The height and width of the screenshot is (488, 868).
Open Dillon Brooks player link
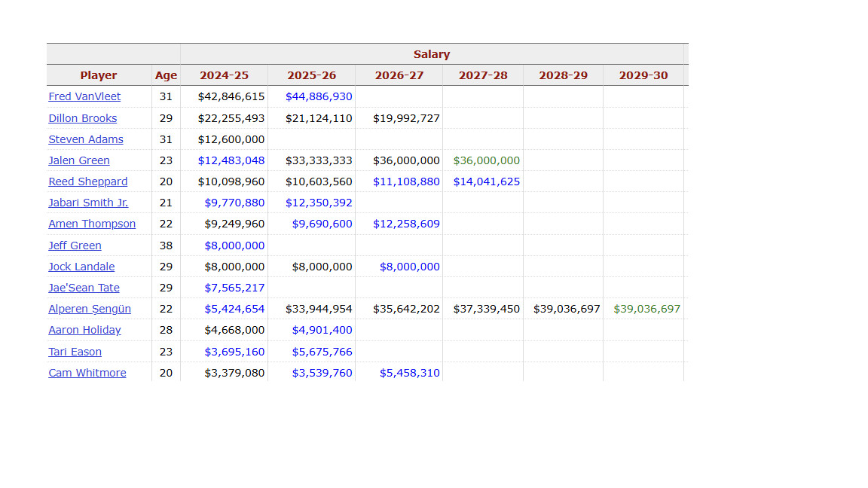click(x=82, y=118)
